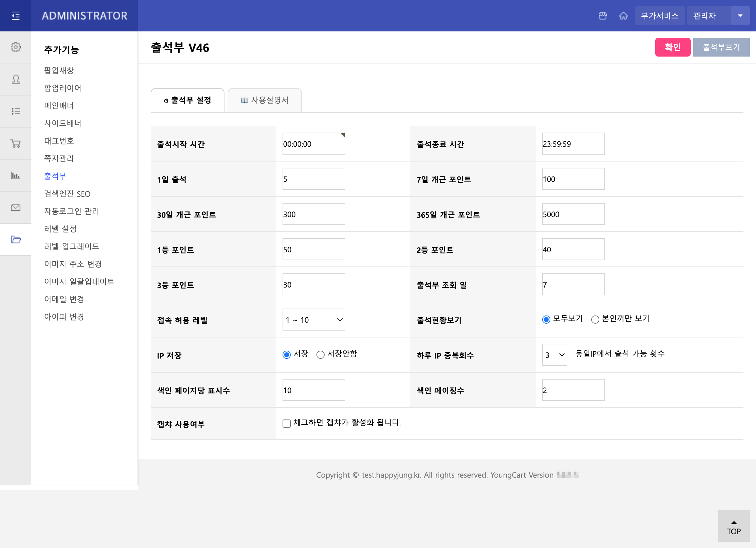Expand the 관리자 account dropdown arrow

click(740, 15)
